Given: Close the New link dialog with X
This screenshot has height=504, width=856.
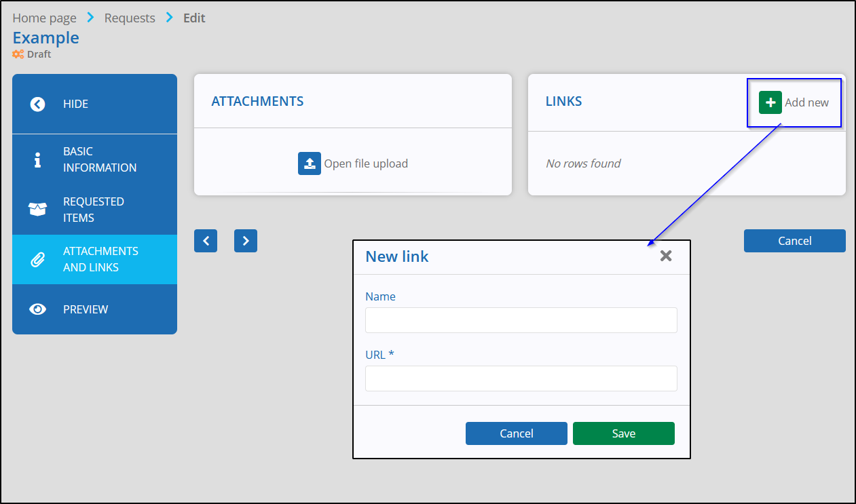Looking at the screenshot, I should point(666,256).
